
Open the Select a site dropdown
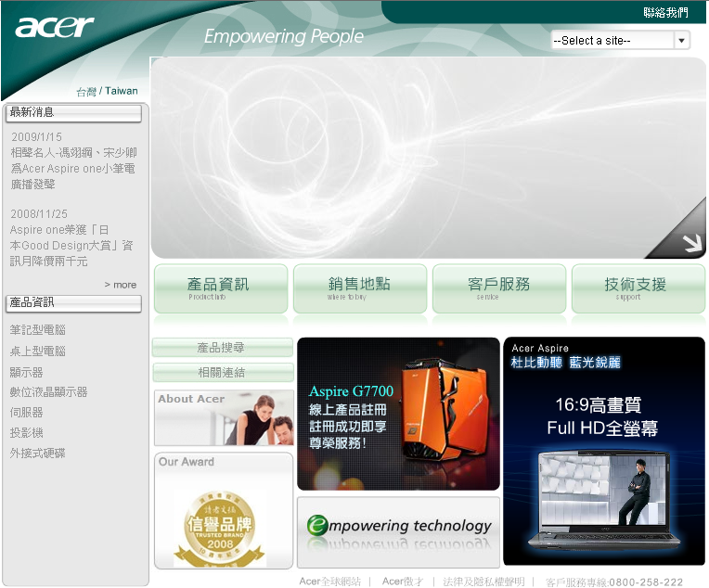(620, 40)
